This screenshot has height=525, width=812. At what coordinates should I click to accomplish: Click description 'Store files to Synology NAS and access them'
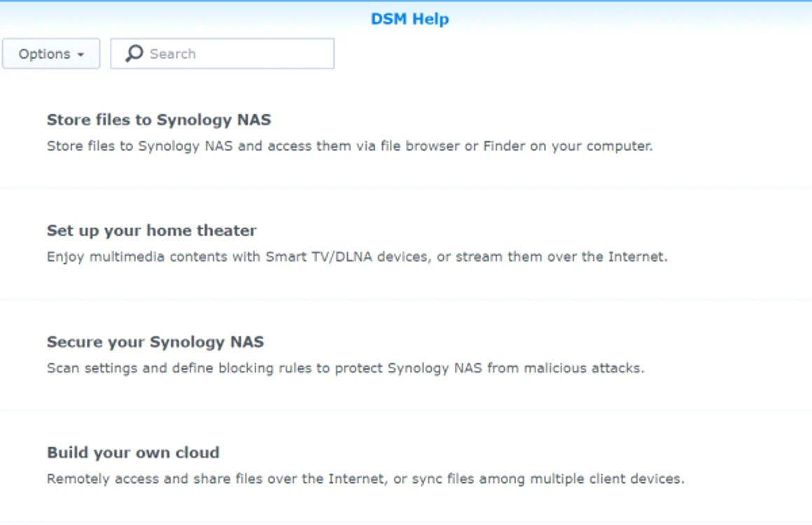point(349,146)
